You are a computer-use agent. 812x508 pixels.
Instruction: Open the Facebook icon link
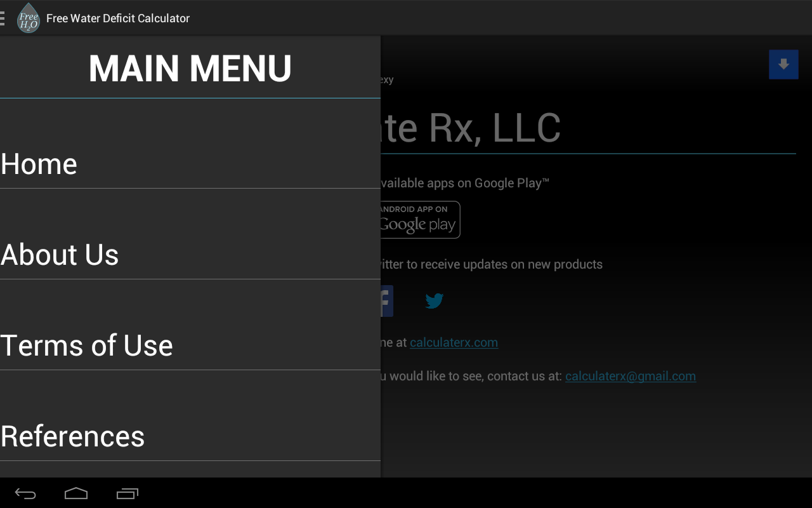click(x=386, y=301)
